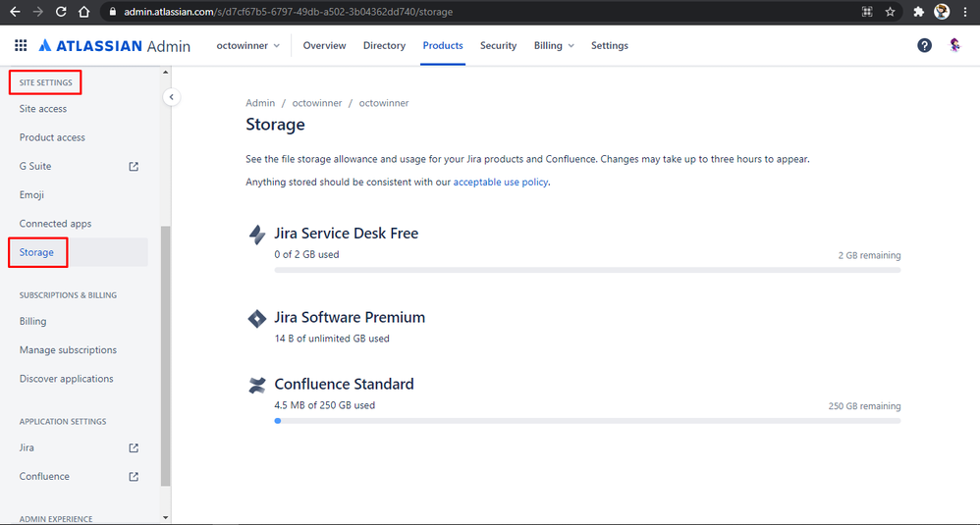Click '14 B of unlimited GB used' text

[332, 339]
